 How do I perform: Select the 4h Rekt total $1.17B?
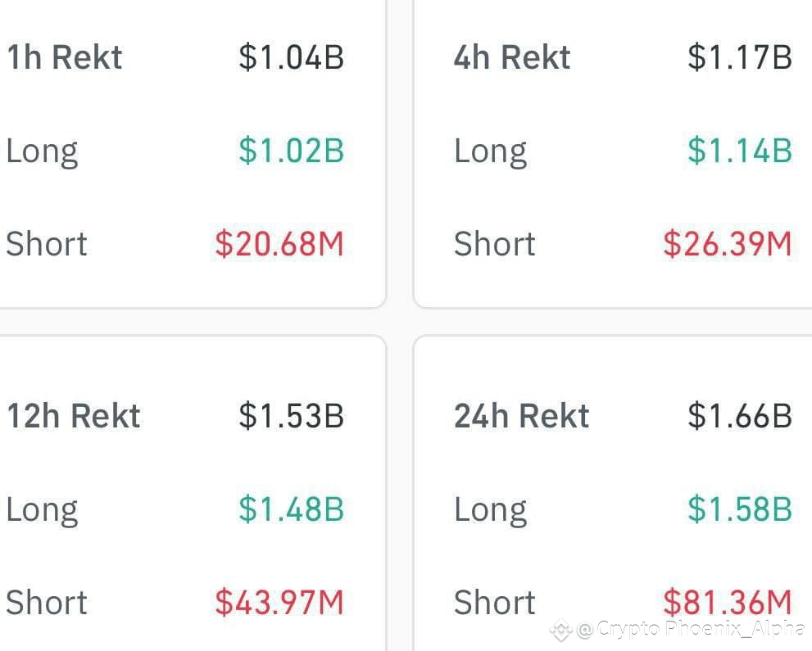[x=740, y=57]
